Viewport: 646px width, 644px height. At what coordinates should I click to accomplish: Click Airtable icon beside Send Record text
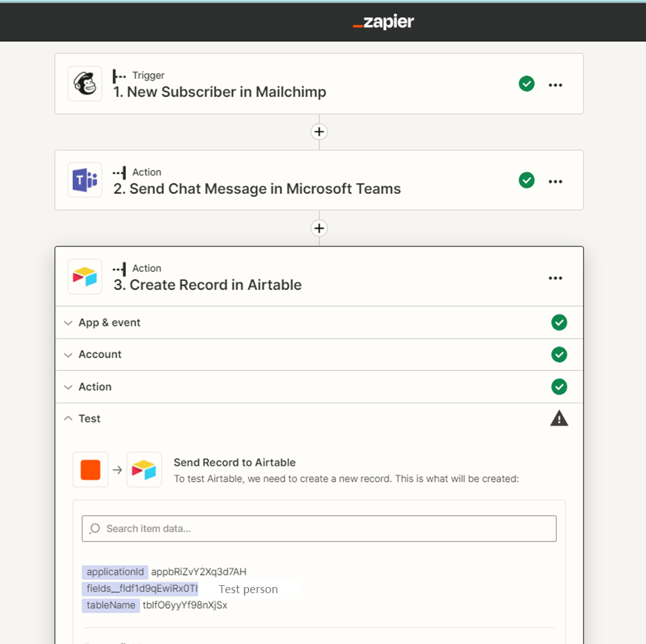144,470
